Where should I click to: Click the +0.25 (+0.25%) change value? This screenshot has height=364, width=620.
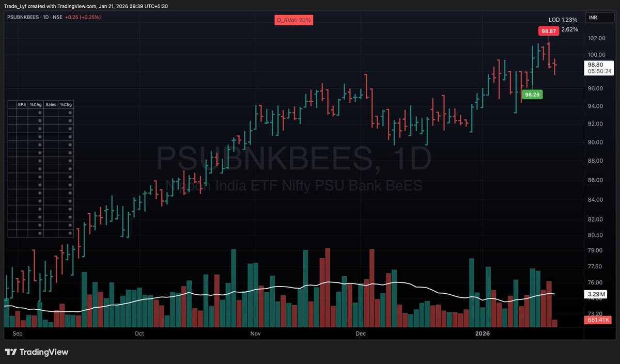[x=83, y=17]
